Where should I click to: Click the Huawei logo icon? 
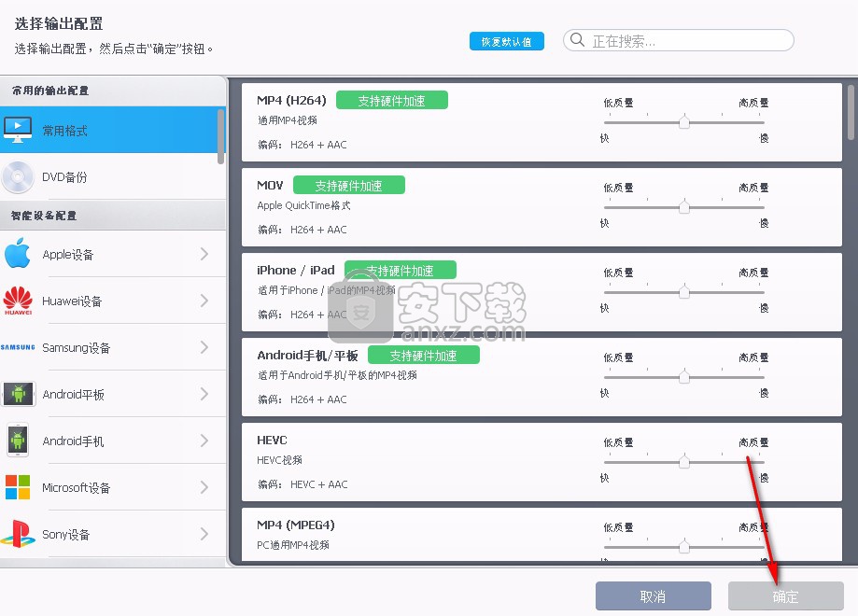coord(18,301)
